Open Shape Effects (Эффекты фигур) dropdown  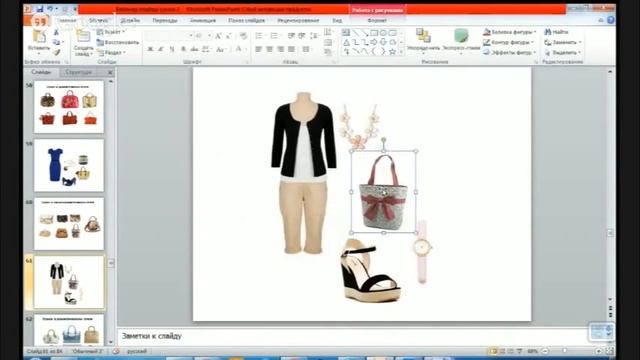pyautogui.click(x=509, y=52)
